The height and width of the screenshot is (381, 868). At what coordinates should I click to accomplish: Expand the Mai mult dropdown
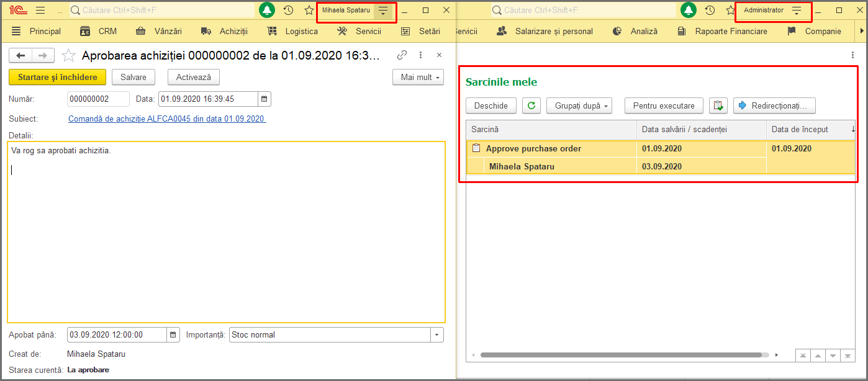tap(418, 78)
